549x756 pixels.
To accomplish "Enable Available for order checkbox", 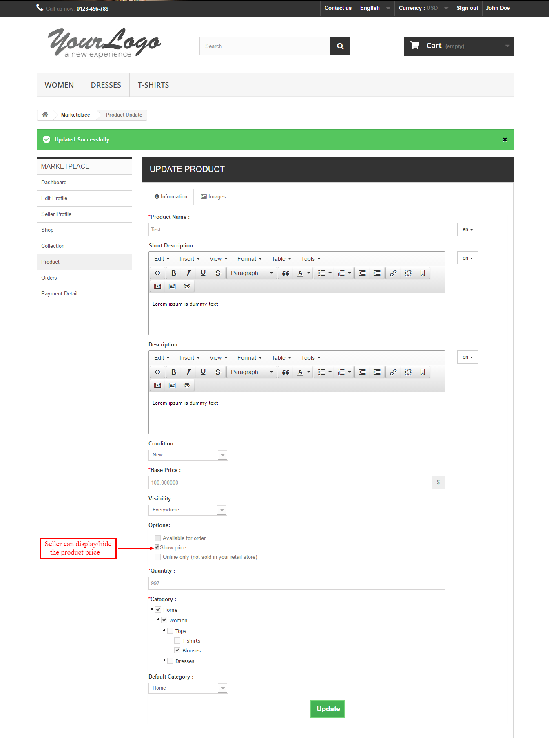I will [x=157, y=538].
